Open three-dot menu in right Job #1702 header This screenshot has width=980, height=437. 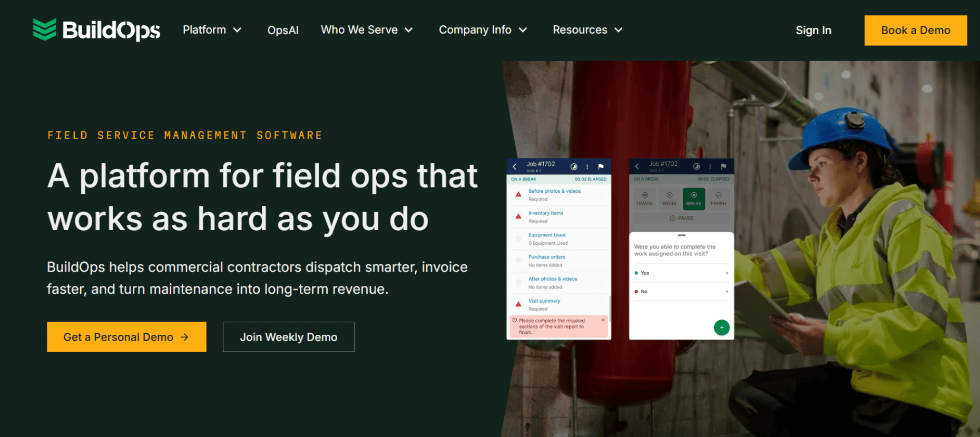710,166
